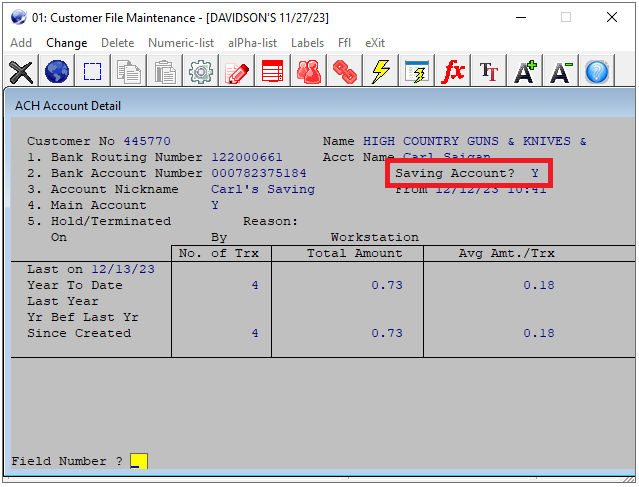This screenshot has width=639, height=487.
Task: Open the Delete menu
Action: click(117, 43)
